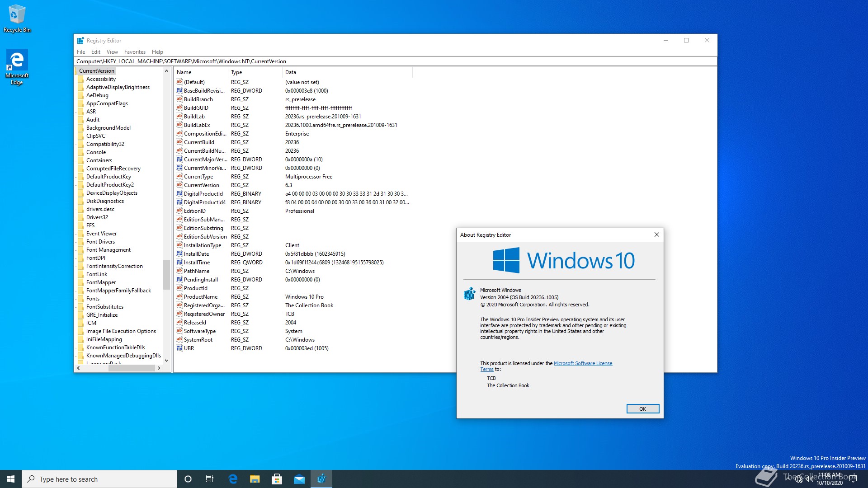Select the BaseBuildRevision DWORD value icon
The image size is (868, 488).
click(179, 90)
